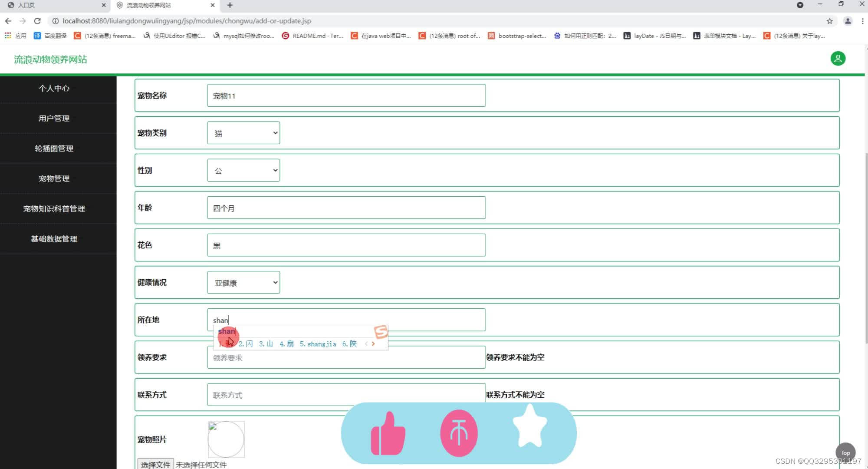Open the 百度翻译 bookmark
Image resolution: width=868 pixels, height=469 pixels.
[50, 36]
